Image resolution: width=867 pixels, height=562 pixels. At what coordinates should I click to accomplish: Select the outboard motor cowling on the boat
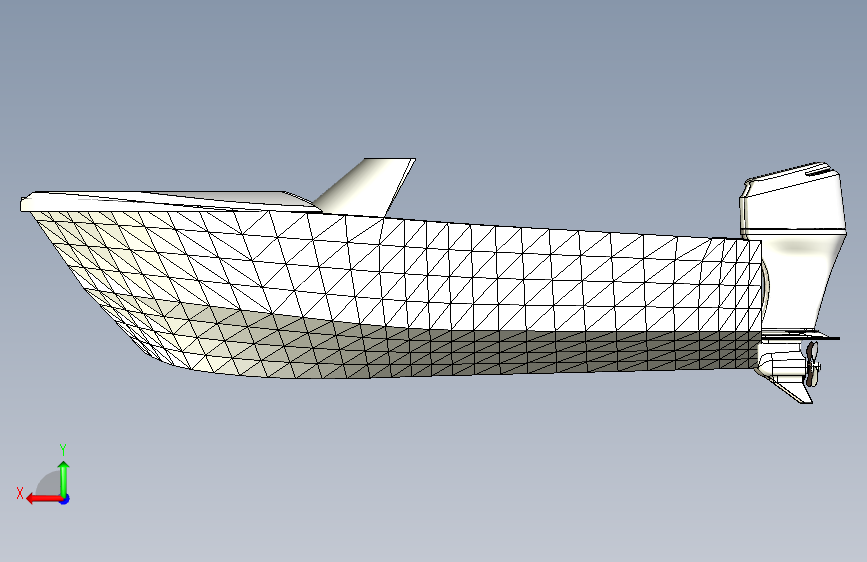792,198
